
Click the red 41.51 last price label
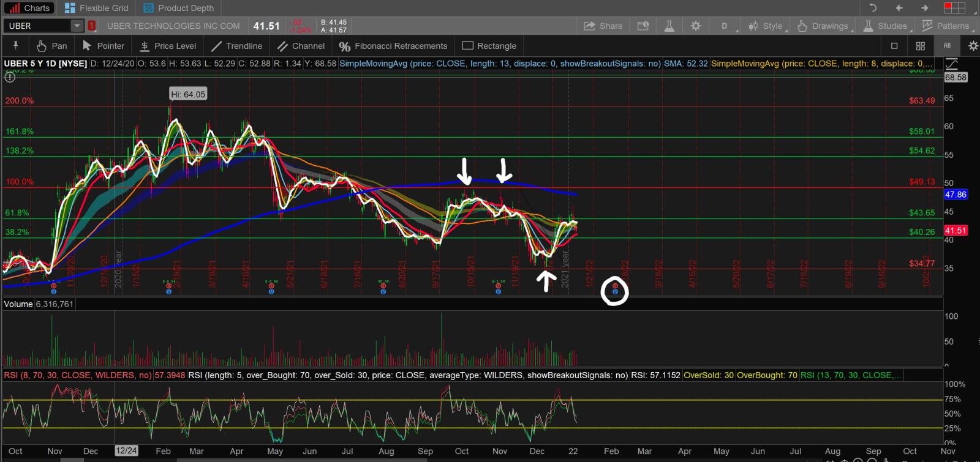956,231
